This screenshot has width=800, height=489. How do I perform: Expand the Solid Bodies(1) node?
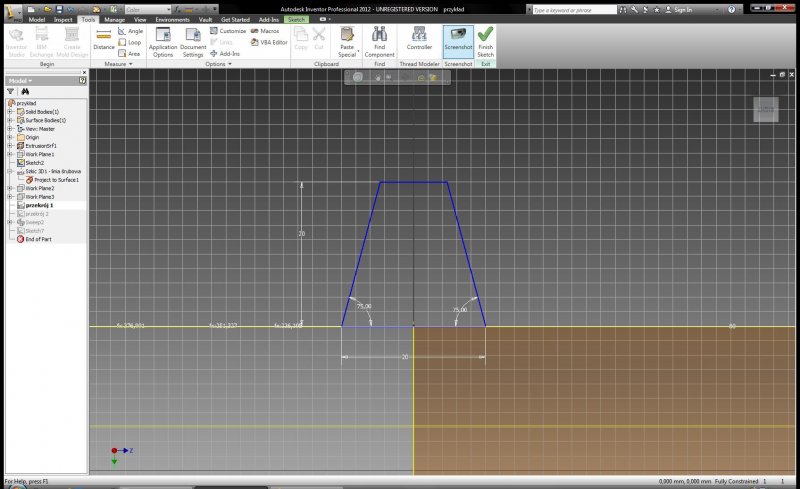pyautogui.click(x=9, y=112)
